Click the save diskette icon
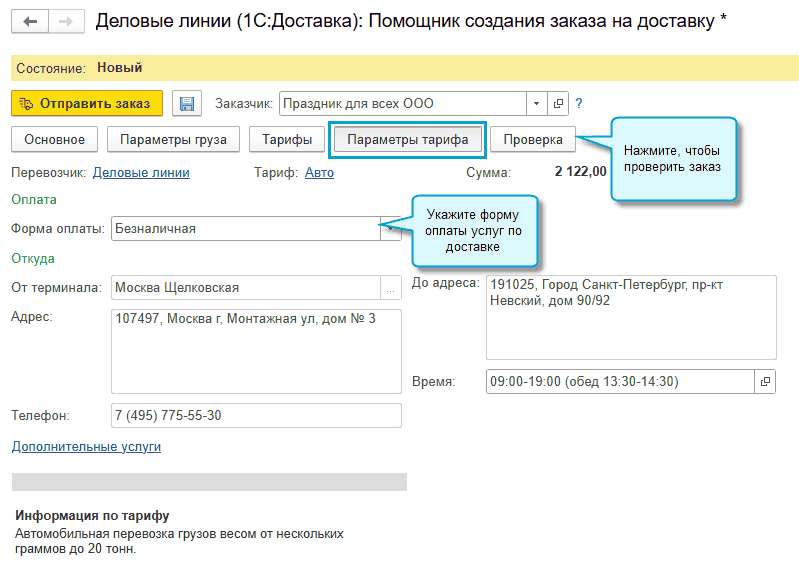 (185, 103)
